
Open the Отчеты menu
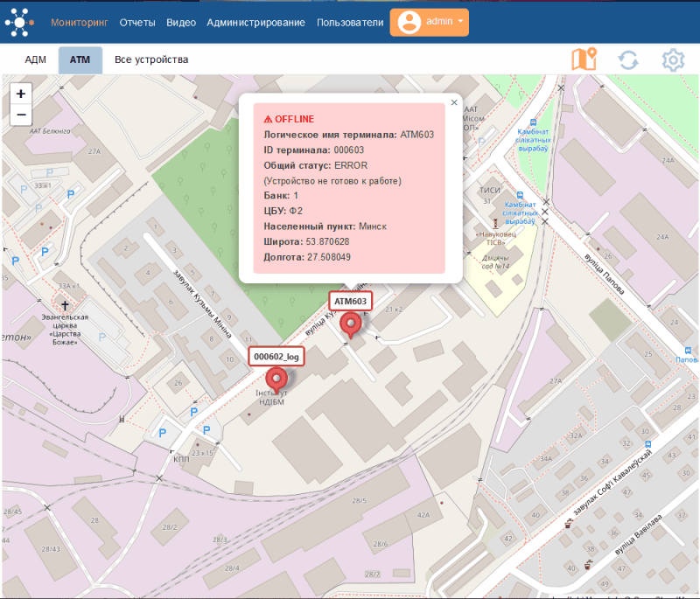pyautogui.click(x=137, y=23)
